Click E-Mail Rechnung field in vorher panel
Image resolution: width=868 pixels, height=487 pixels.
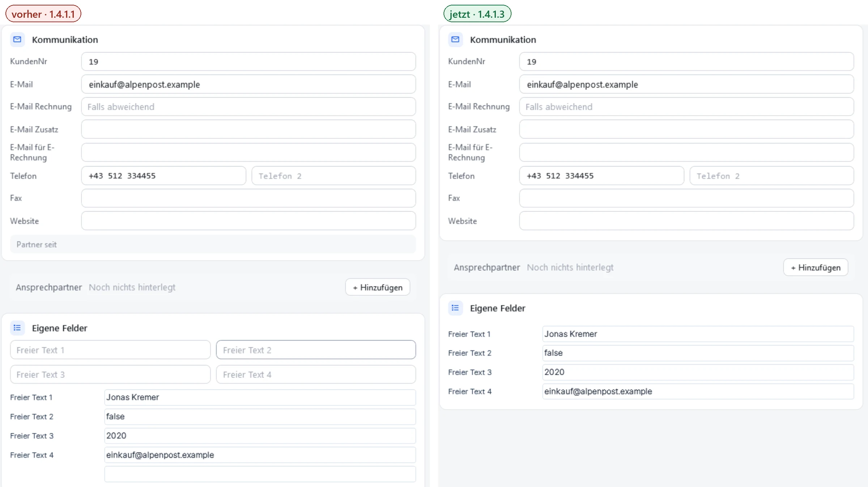click(248, 107)
